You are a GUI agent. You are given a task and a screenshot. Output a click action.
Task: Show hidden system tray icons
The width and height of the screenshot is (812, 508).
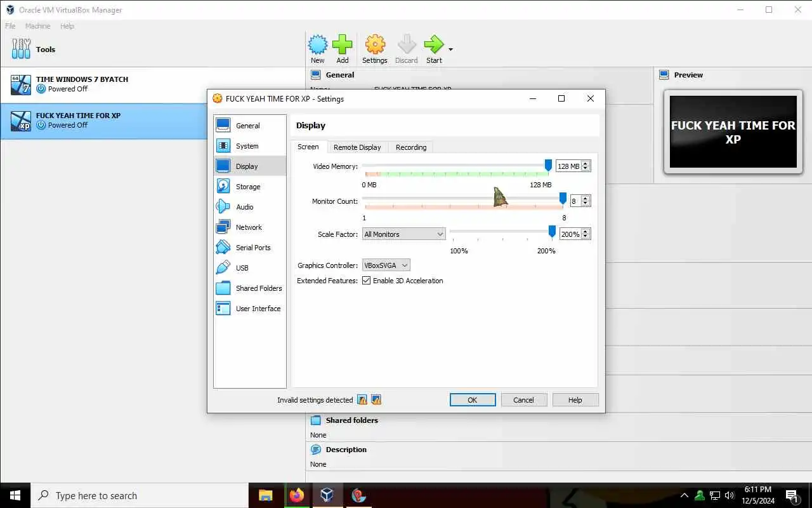click(684, 495)
